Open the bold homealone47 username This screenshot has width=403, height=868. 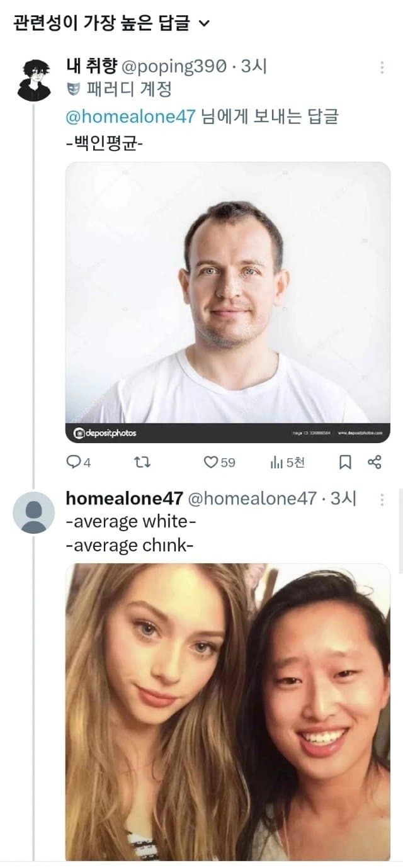(x=124, y=499)
